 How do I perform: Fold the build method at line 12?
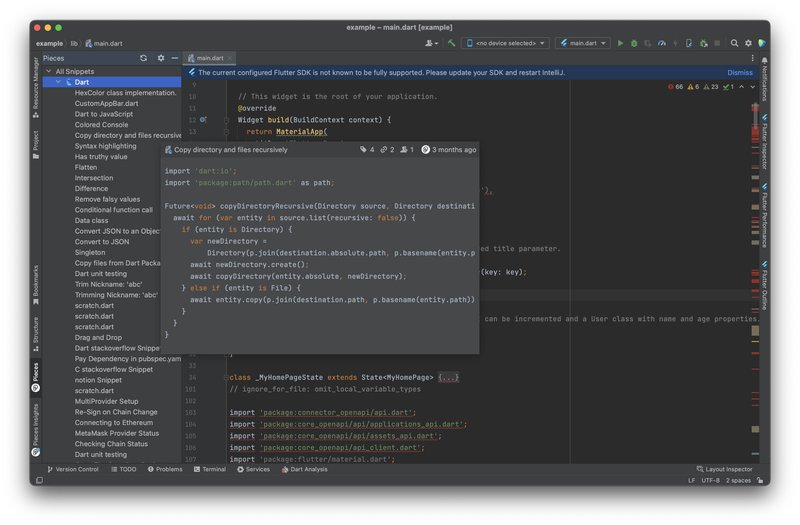227,120
